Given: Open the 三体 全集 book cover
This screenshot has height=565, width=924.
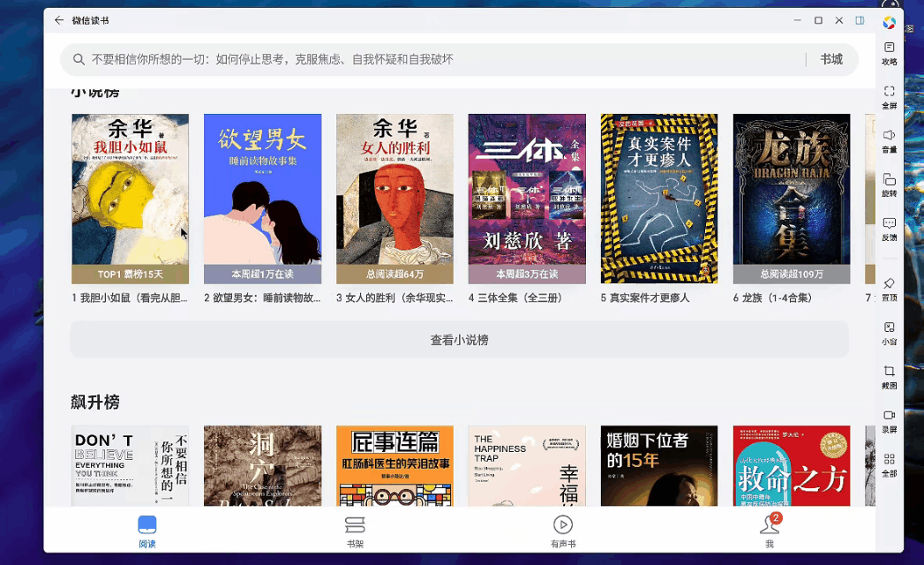Looking at the screenshot, I should click(x=528, y=199).
